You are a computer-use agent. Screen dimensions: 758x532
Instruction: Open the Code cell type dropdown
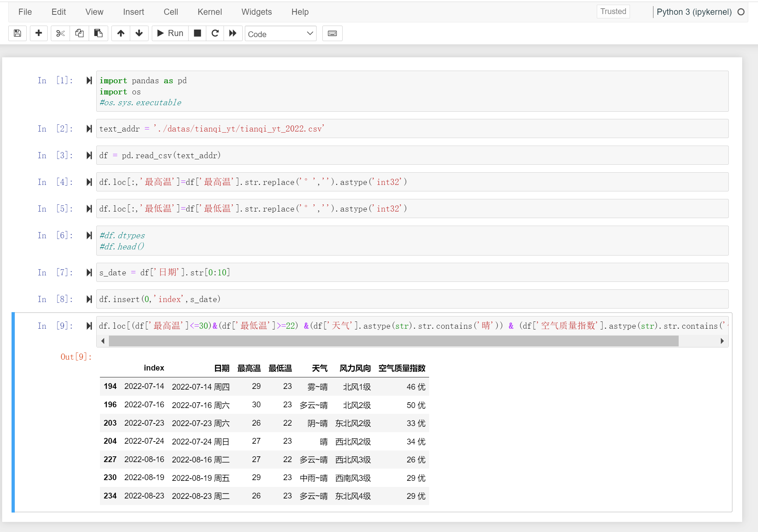point(280,34)
